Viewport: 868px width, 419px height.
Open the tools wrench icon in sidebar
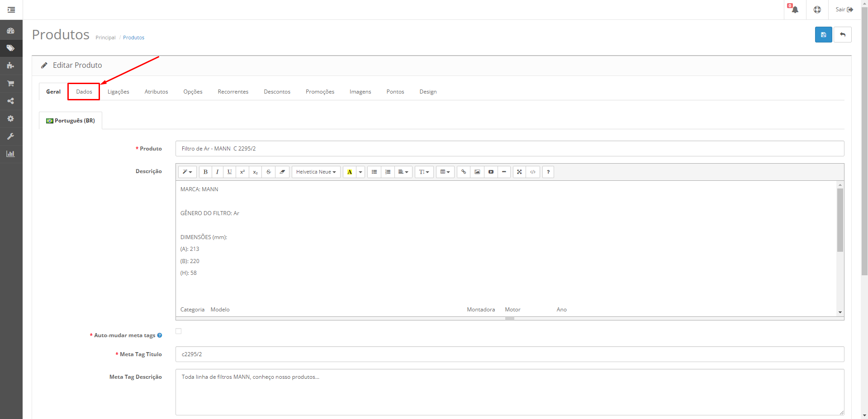tap(10, 136)
